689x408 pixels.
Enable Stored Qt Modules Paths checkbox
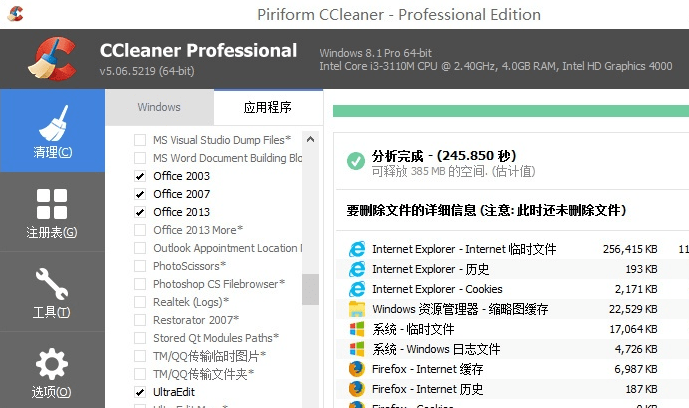tap(140, 338)
